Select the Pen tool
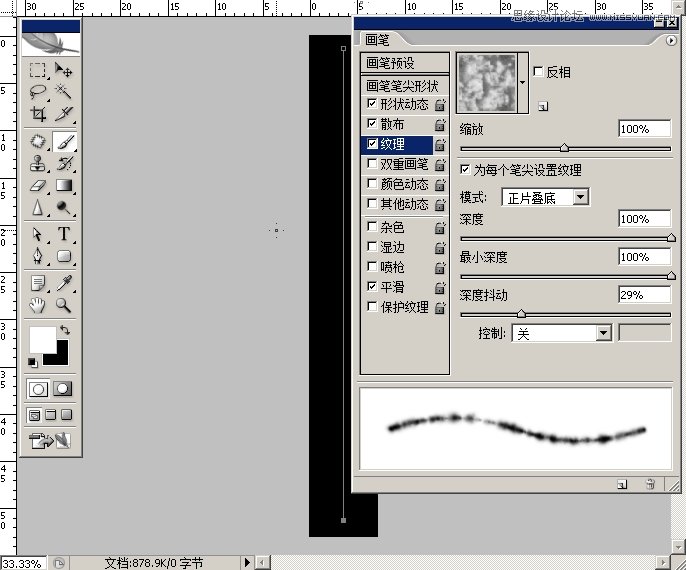 click(38, 256)
